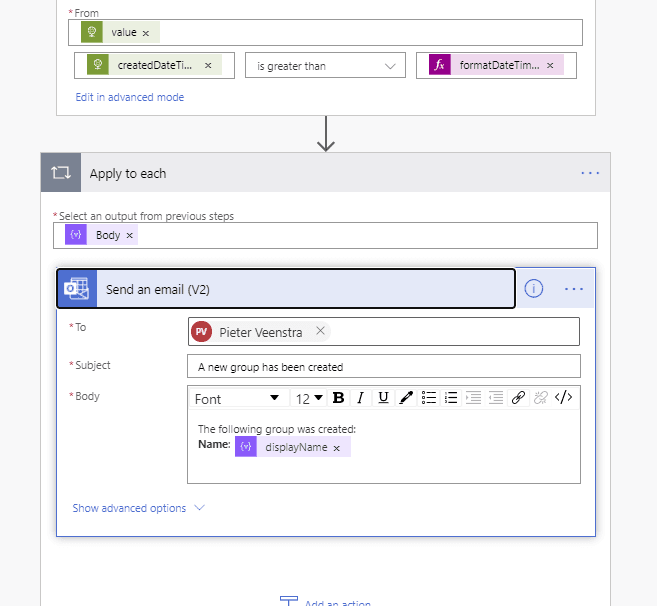The width and height of the screenshot is (657, 606).
Task: Click the Body variable token
Action: pos(101,235)
